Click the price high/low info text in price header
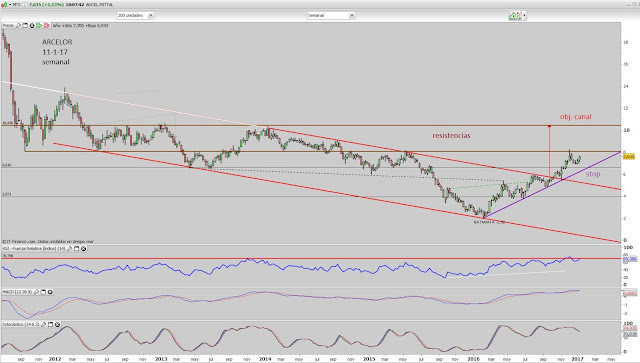This screenshot has width=640, height=363. [80, 26]
